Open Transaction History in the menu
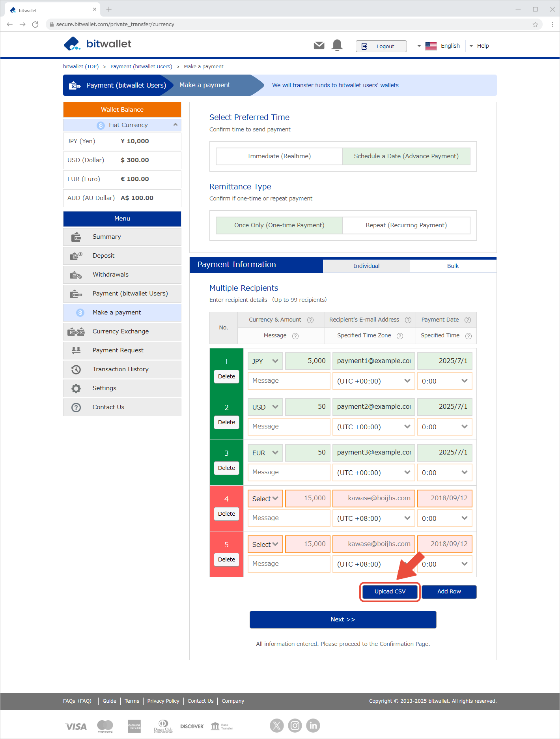Viewport: 560px width, 739px height. [122, 369]
